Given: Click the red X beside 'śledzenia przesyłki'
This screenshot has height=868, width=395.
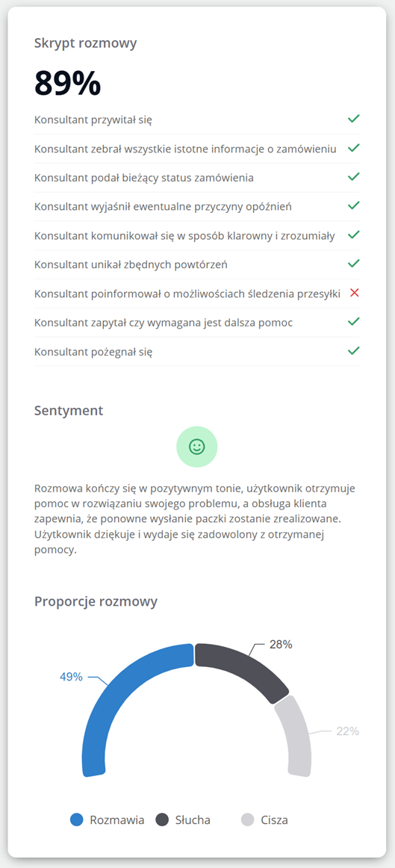Looking at the screenshot, I should [x=355, y=293].
